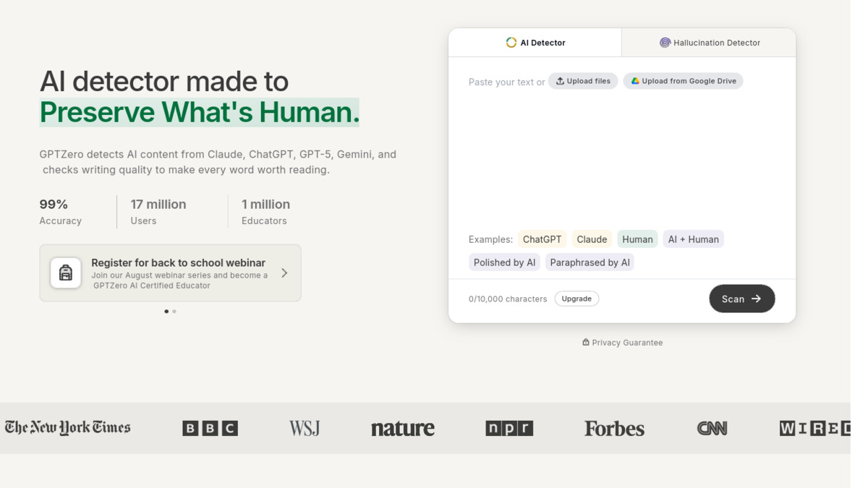Click the 1 million Educators statistic
Viewport: 868px width, 488px height.
pos(265,212)
